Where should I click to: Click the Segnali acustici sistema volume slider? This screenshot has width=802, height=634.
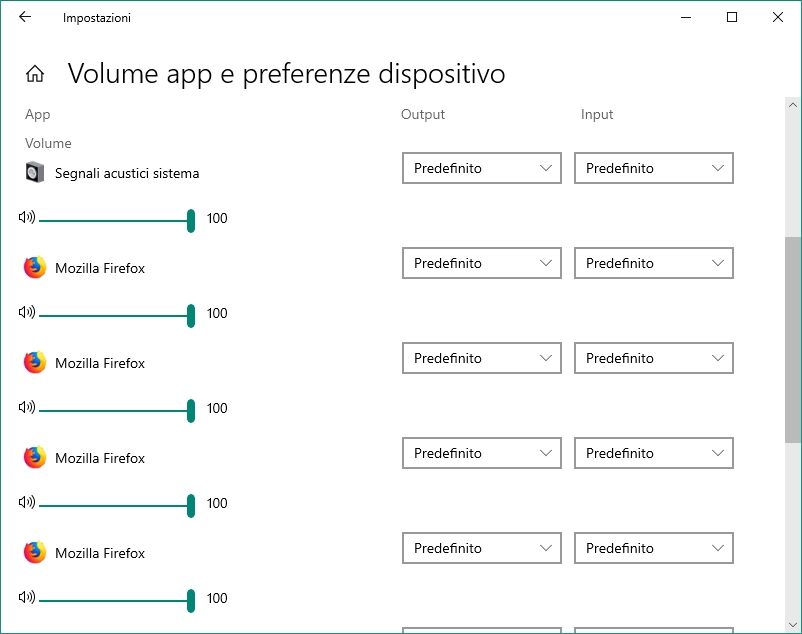coord(117,221)
